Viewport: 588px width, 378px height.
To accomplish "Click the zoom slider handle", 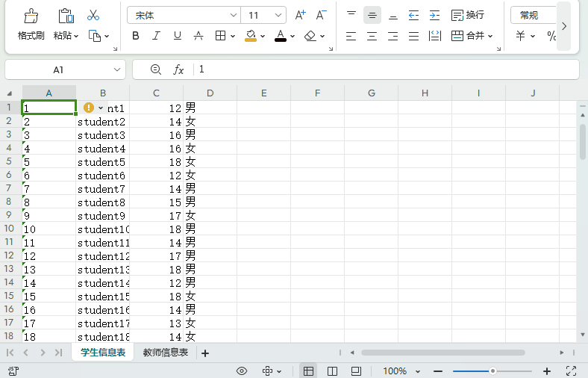I will (x=492, y=371).
